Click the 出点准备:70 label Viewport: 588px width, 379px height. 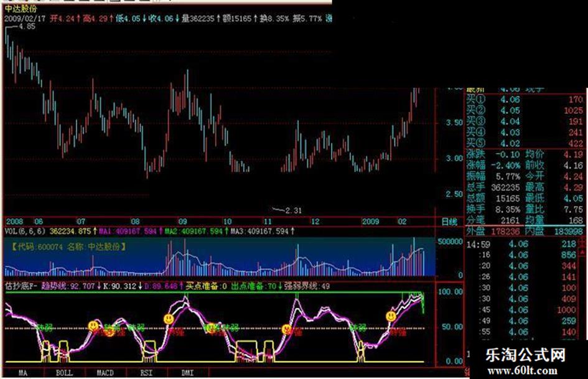[253, 286]
